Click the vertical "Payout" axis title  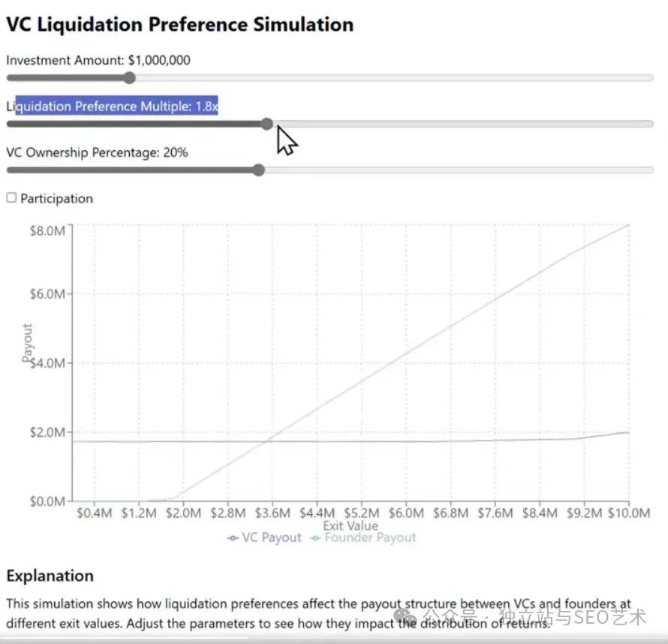tap(29, 343)
